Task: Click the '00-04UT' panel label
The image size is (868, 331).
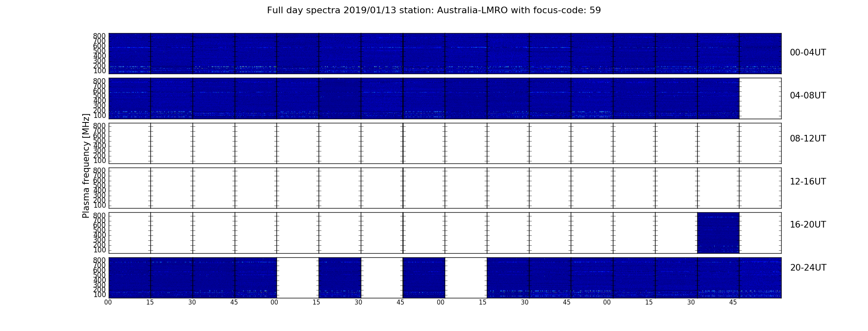Action: 808,53
